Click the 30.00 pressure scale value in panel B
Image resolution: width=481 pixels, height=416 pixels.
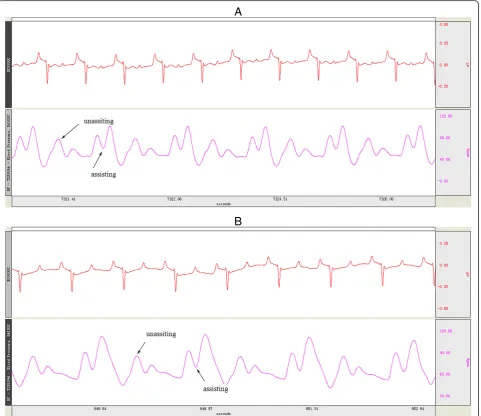click(x=445, y=396)
